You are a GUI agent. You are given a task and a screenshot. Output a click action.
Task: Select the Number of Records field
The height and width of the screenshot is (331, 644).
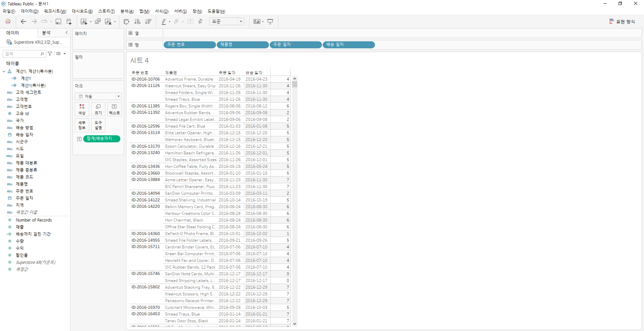(34, 220)
